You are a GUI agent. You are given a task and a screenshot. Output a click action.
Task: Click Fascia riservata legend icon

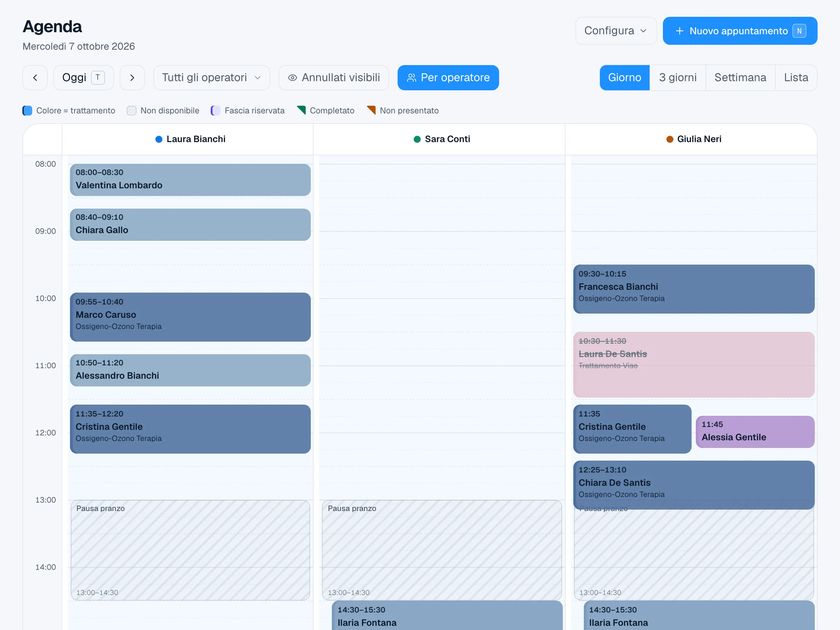[215, 111]
